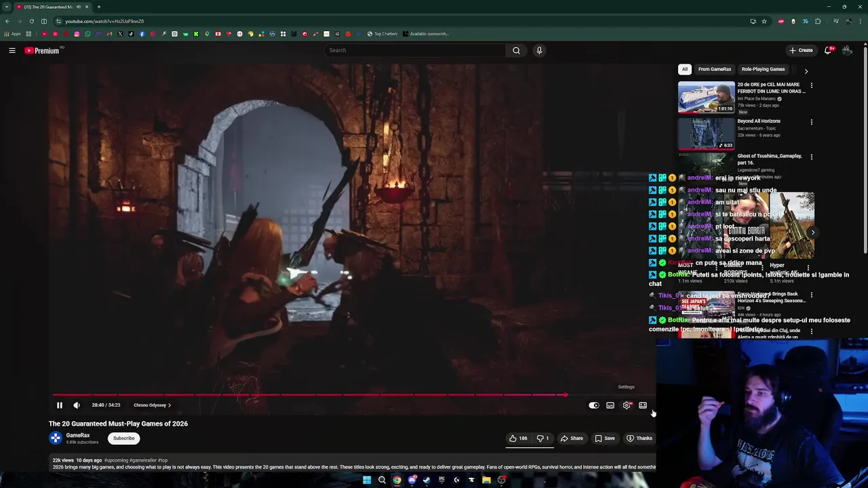This screenshot has width=868, height=488.
Task: Go back in the browser
Action: (7, 21)
